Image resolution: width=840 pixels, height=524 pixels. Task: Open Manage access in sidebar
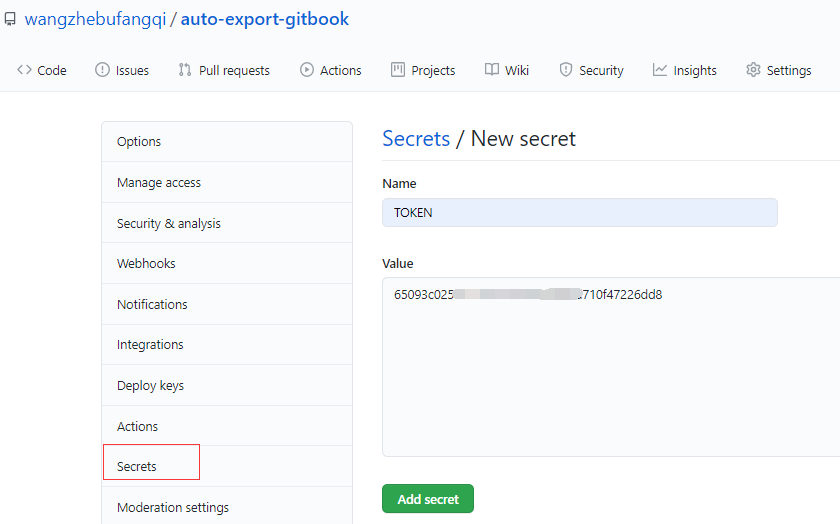(227, 182)
